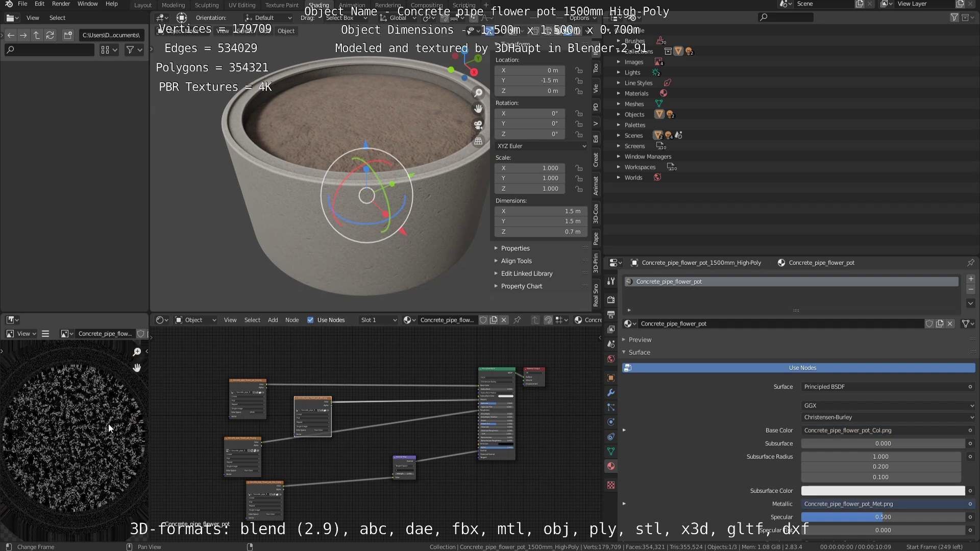Refresh the file browser listing
Image resolution: width=980 pixels, height=551 pixels.
pos(50,35)
